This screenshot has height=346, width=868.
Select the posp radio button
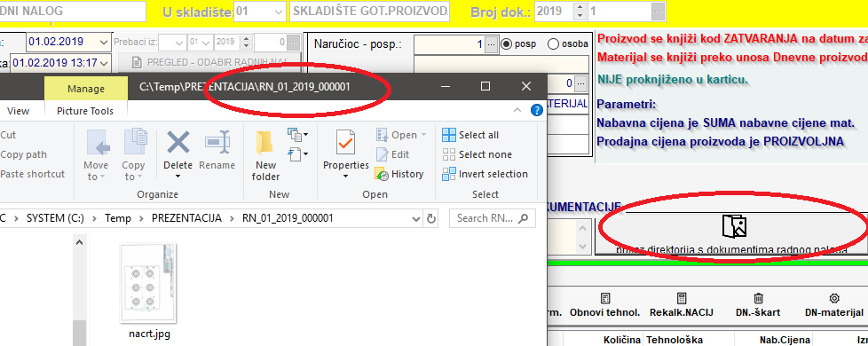(x=506, y=44)
